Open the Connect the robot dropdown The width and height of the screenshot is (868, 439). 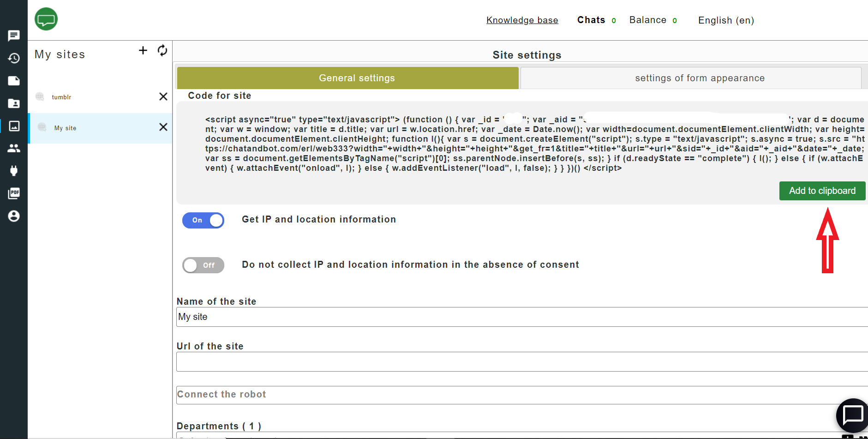coord(521,395)
